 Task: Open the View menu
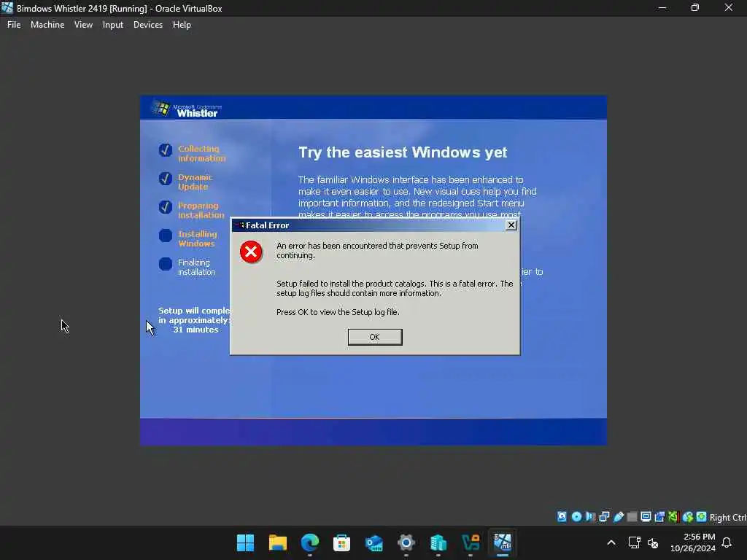pyautogui.click(x=83, y=25)
